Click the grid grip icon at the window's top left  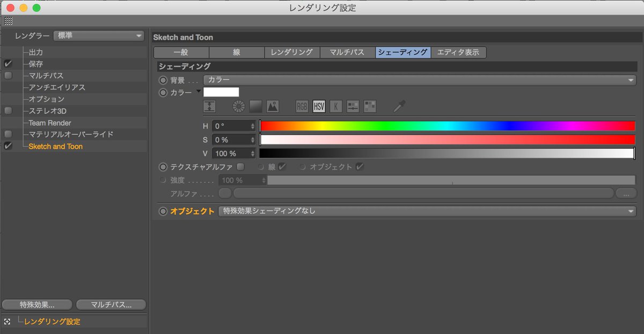click(8, 21)
